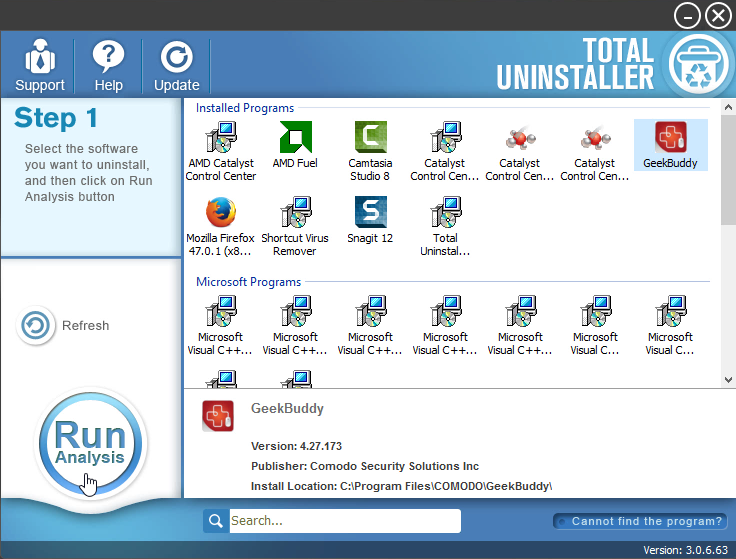736x559 pixels.
Task: Click 'Cannot find the program?' button
Action: (640, 521)
